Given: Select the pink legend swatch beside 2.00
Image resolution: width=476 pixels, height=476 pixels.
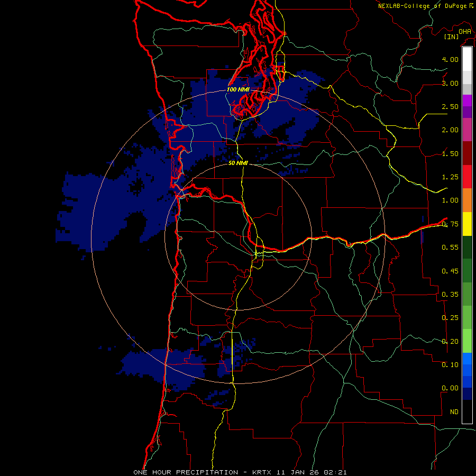Looking at the screenshot, I should point(467,130).
